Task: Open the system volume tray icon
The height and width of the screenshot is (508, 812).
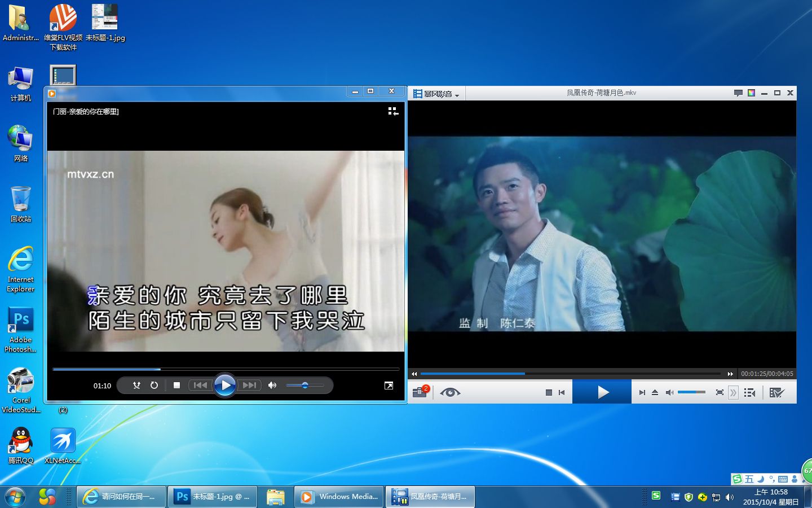Action: click(x=730, y=497)
